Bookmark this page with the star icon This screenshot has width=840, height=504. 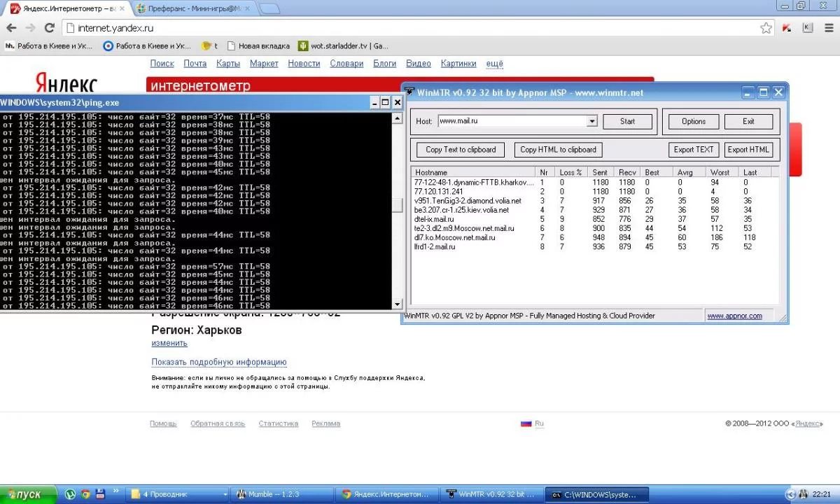tap(766, 28)
